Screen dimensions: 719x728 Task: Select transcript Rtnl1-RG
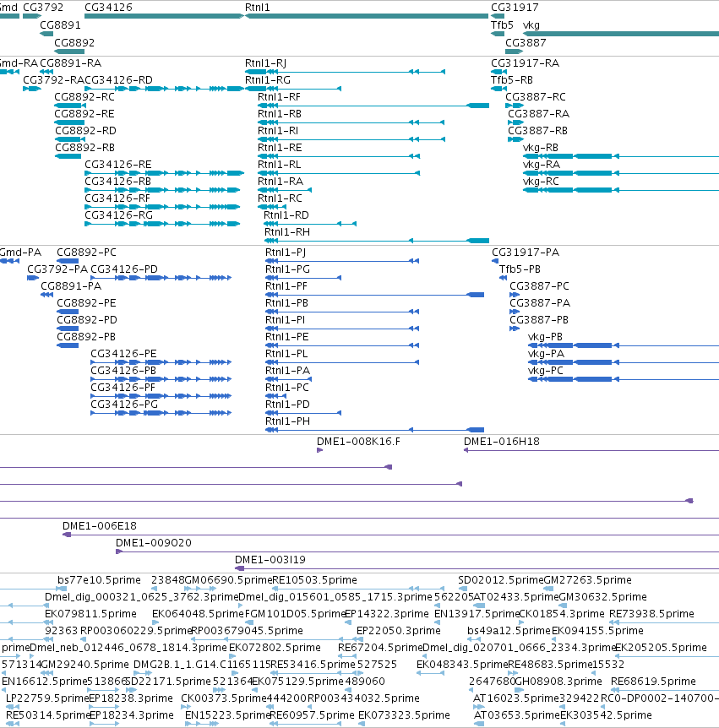(268, 80)
